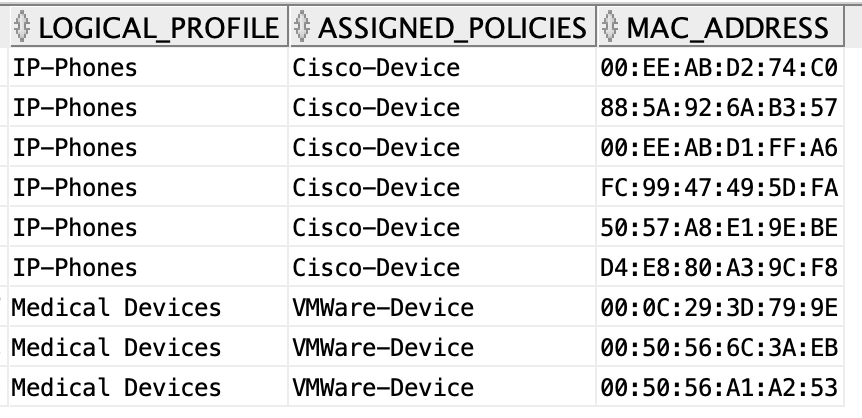
Task: Select cell with MAC 50:57:A8:E1:9E:BE
Action: [x=720, y=227]
